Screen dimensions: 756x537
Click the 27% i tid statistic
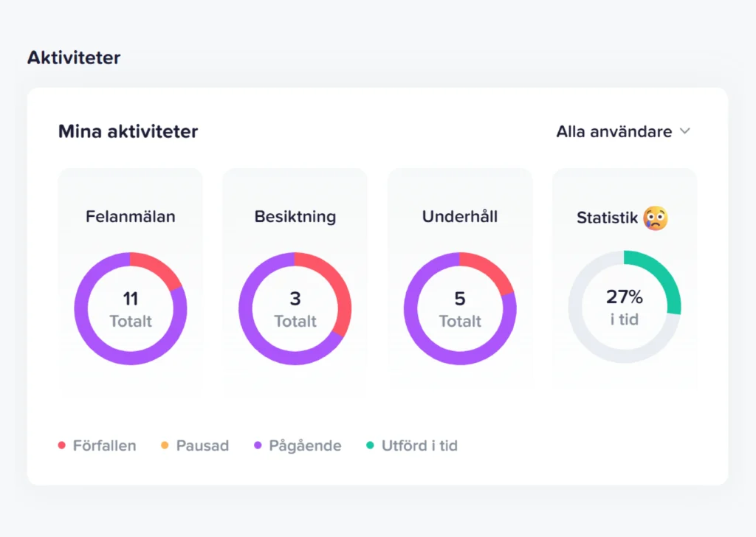[625, 307]
